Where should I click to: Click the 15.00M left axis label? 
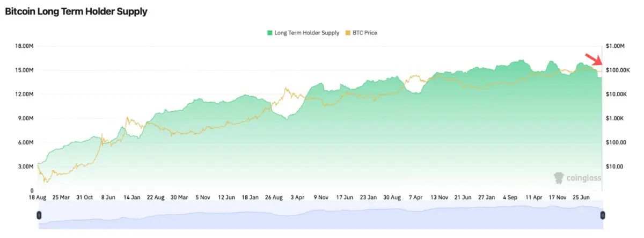[25, 70]
